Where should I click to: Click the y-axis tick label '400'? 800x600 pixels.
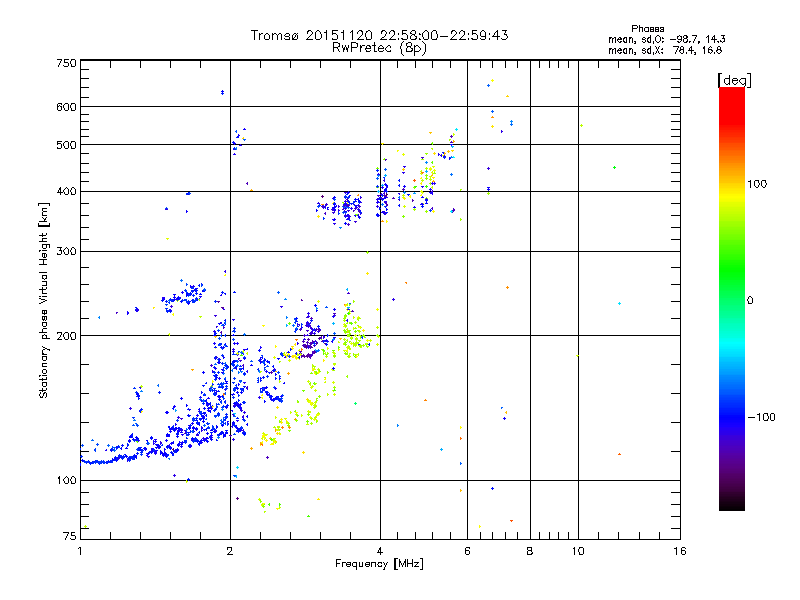[x=66, y=191]
